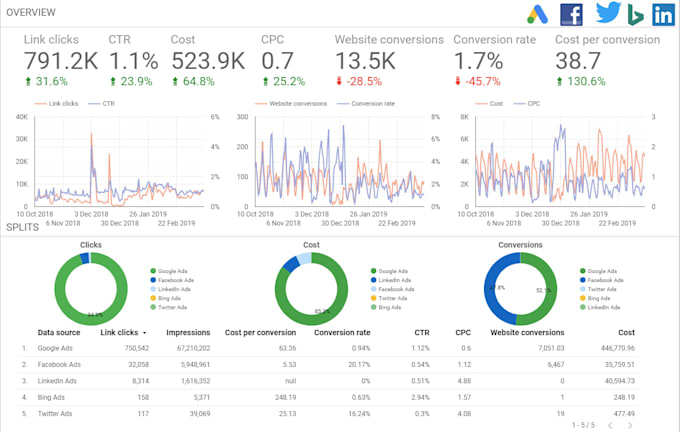
Task: Toggle Conversion rate series in chart legend
Action: (366, 104)
